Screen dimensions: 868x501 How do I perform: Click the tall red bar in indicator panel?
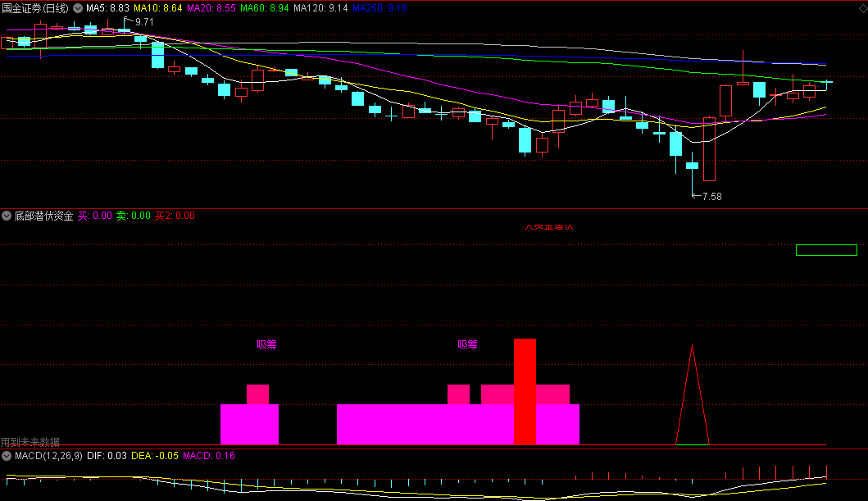click(x=525, y=391)
